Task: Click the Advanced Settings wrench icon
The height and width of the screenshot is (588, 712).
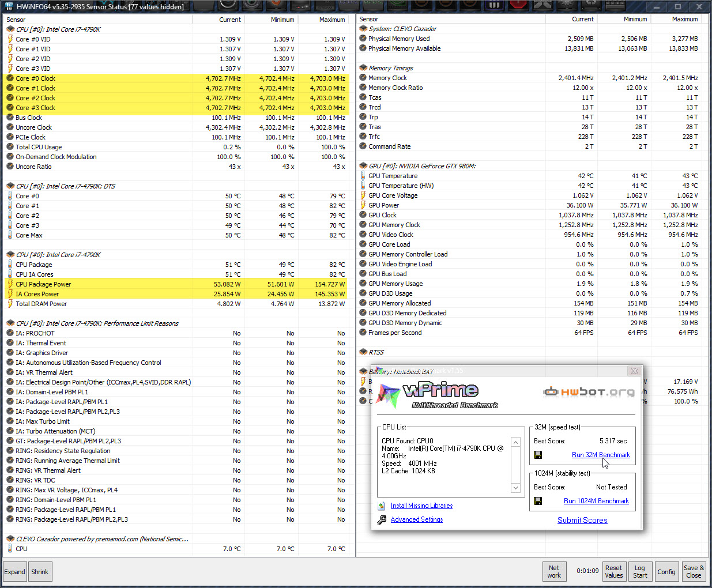Action: click(x=382, y=519)
